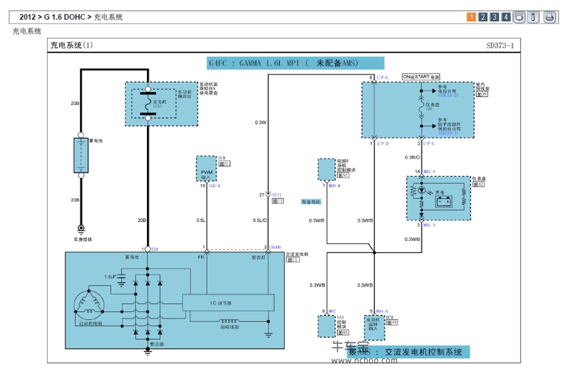Open connector link I/P-D
Image resolution: width=568 pixels, height=392 pixels.
click(x=383, y=143)
